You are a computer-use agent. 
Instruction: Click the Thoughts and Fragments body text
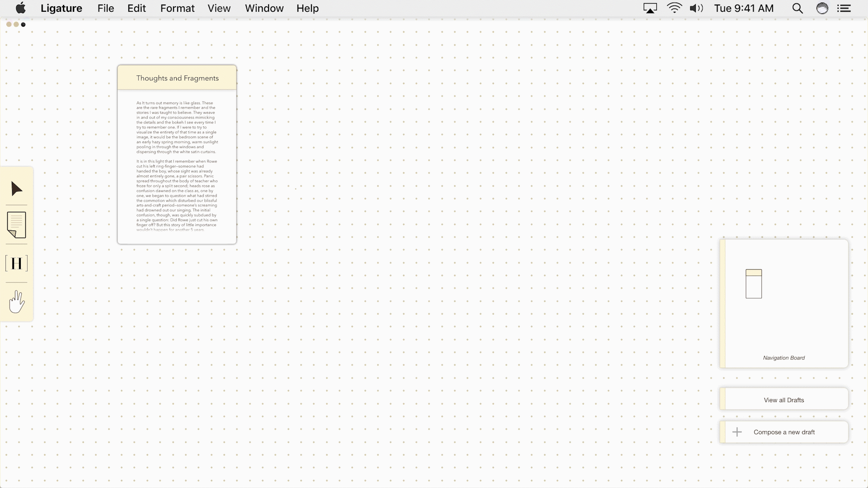click(177, 166)
